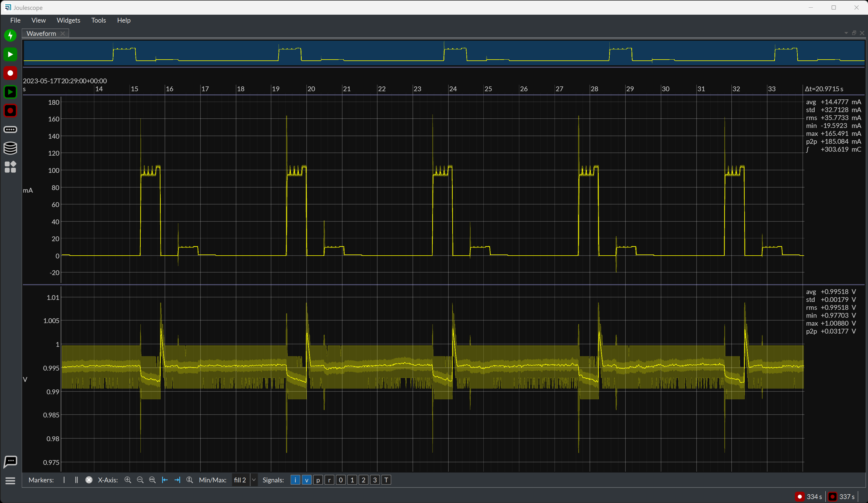Click the last X-axis magnifier icon
The image size is (868, 503).
190,480
